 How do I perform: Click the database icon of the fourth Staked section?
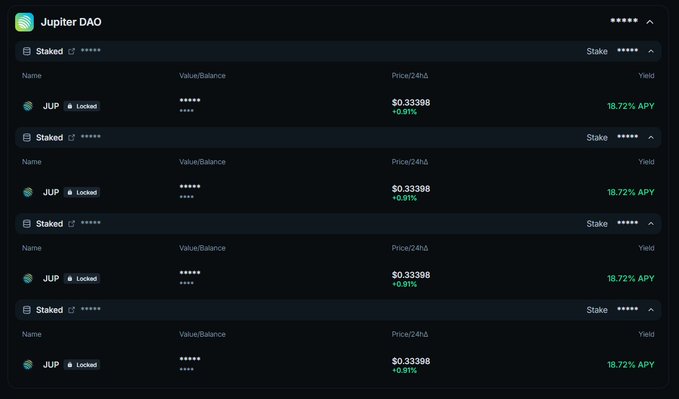(x=26, y=310)
